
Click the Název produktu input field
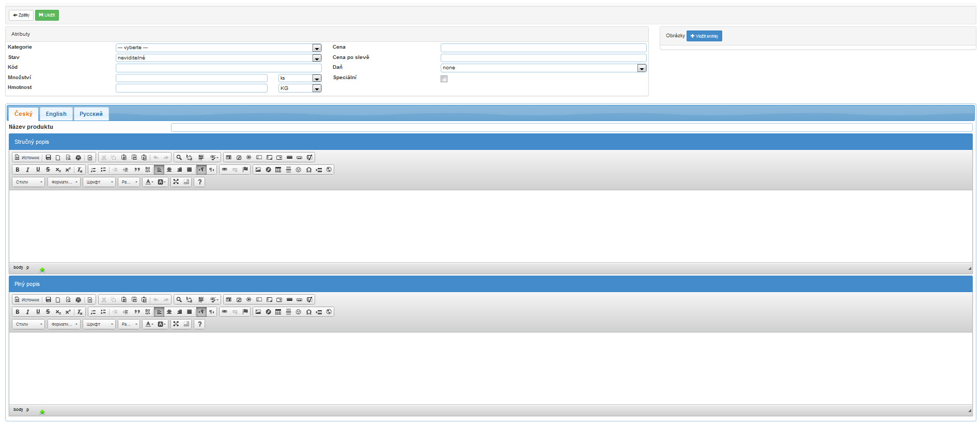[571, 127]
